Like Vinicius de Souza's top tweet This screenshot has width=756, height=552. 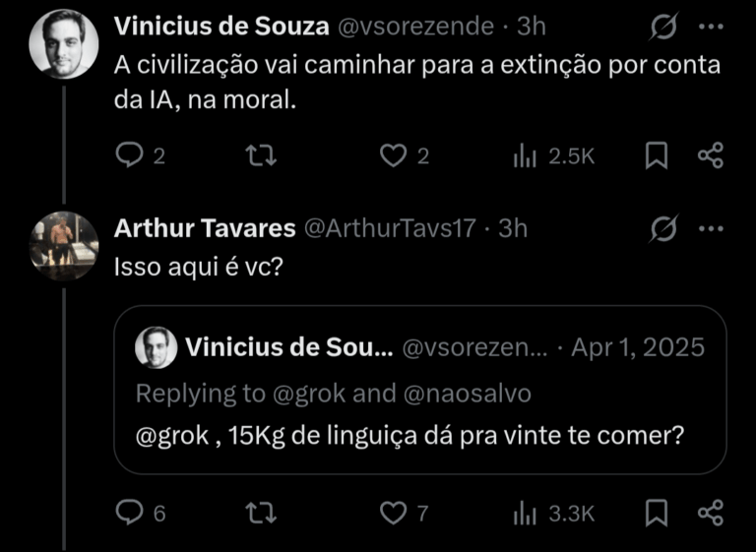(394, 155)
